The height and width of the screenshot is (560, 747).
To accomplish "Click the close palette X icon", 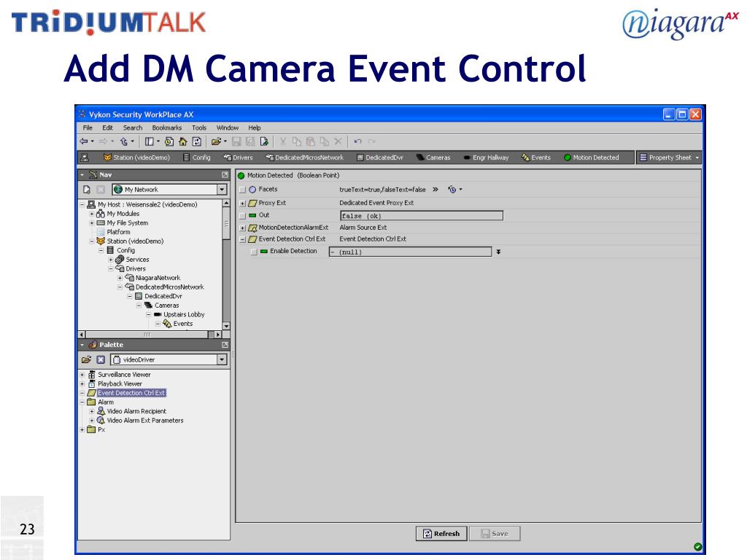I will click(101, 359).
